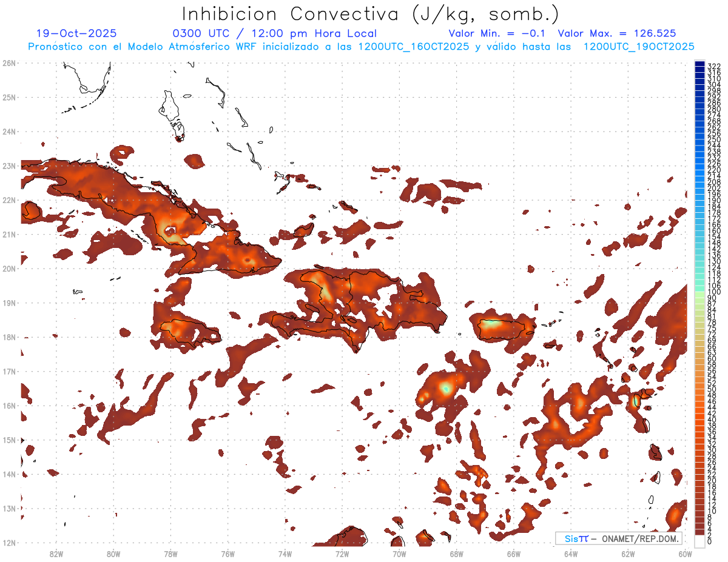Image resolution: width=728 pixels, height=562 pixels.
Task: Pick the orange 50 colorbar level
Action: click(x=699, y=389)
